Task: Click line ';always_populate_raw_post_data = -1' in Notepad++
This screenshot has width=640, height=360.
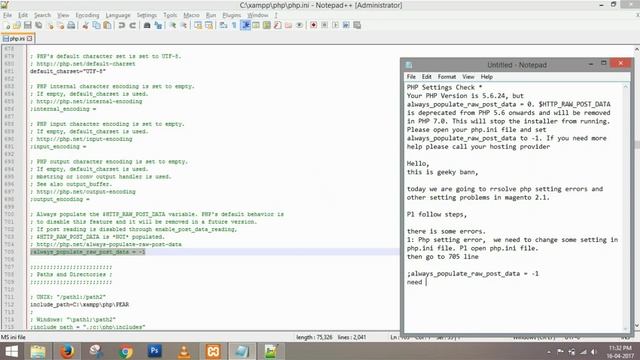Action: (88, 252)
